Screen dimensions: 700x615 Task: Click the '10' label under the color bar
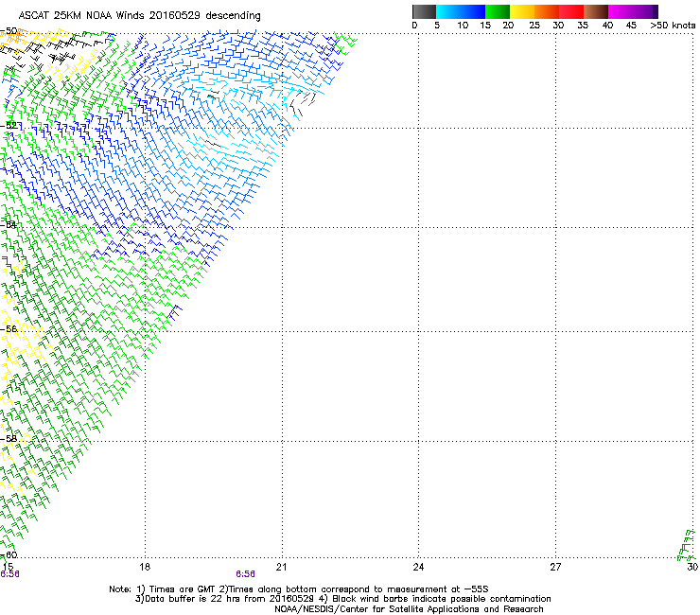463,26
